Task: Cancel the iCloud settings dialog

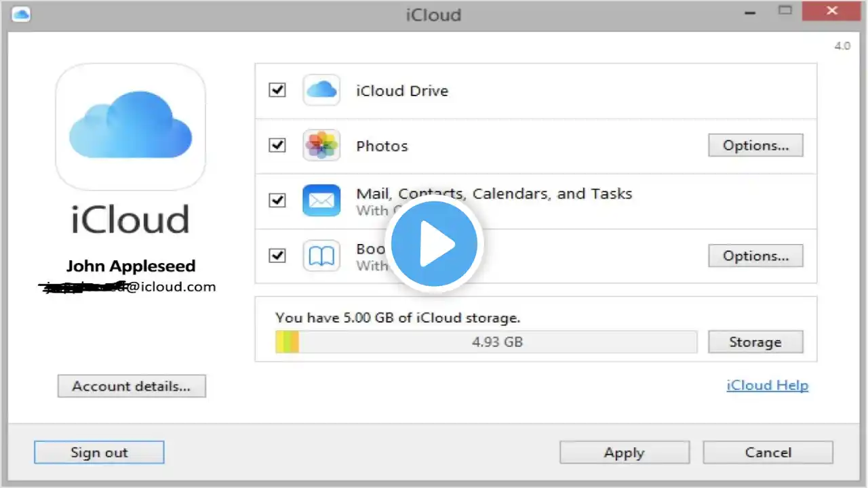Action: tap(768, 453)
